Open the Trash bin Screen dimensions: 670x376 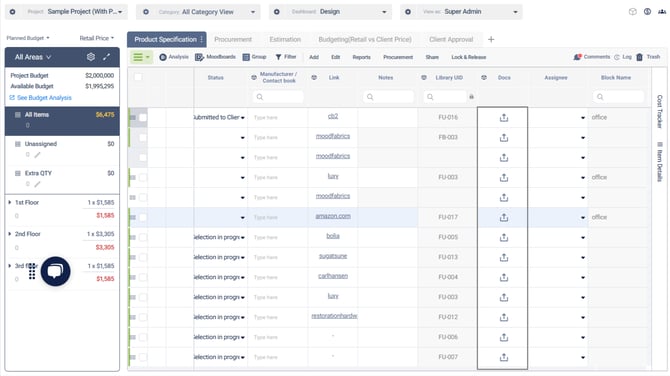(648, 57)
